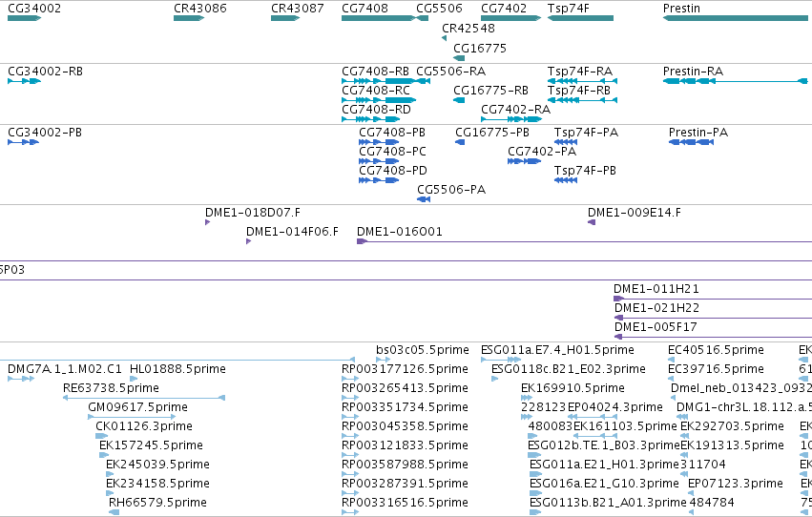Click protein CG16775-PB
This screenshot has height=517, width=812.
tap(460, 142)
